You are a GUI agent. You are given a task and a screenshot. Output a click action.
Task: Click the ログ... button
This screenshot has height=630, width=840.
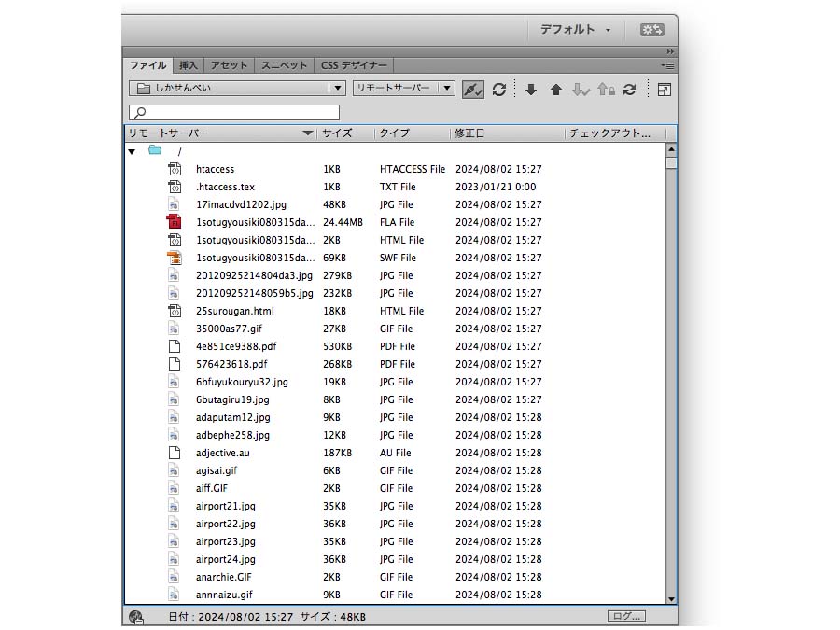coord(627,616)
